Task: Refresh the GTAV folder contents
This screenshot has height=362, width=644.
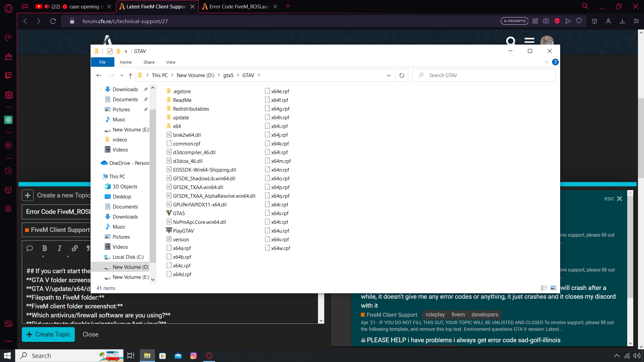Action: 401,75
